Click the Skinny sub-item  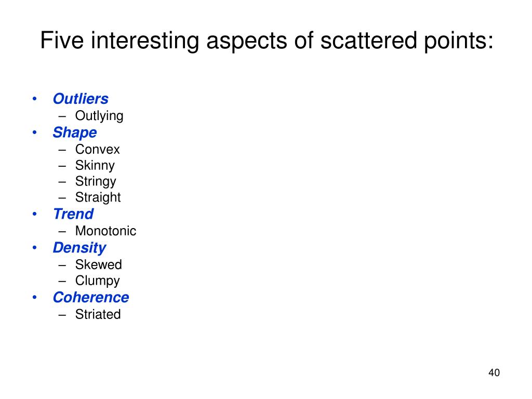[95, 166]
